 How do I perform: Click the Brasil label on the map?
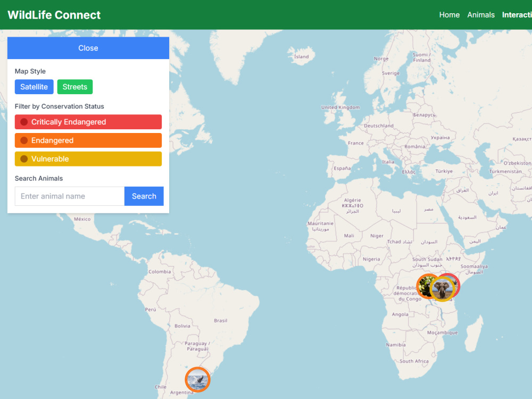coord(221,320)
